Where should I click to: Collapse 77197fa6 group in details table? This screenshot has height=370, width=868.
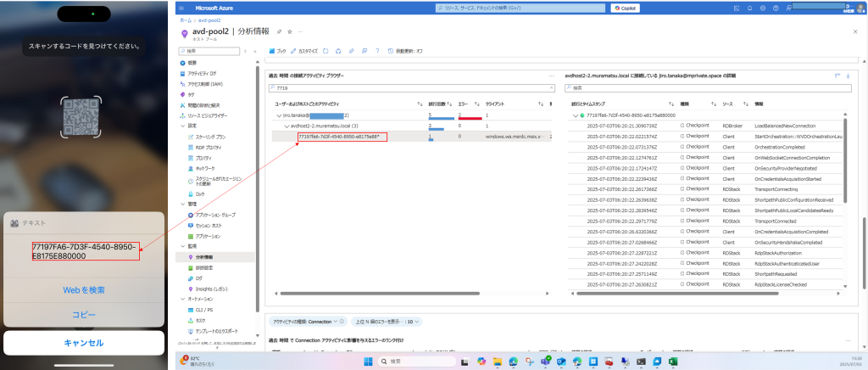(x=576, y=115)
